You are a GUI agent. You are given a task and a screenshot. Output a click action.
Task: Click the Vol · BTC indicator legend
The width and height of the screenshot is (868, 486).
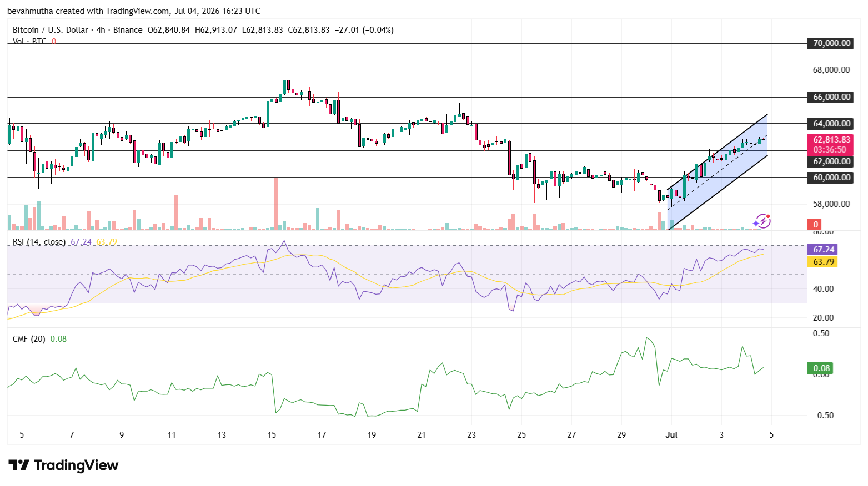29,42
